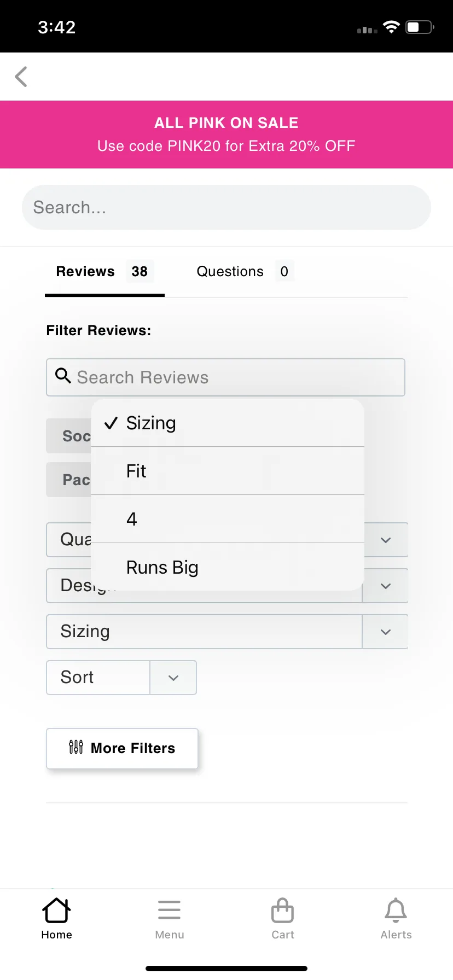Click the magnifier icon in Search Reviews
The width and height of the screenshot is (453, 980).
click(x=63, y=376)
